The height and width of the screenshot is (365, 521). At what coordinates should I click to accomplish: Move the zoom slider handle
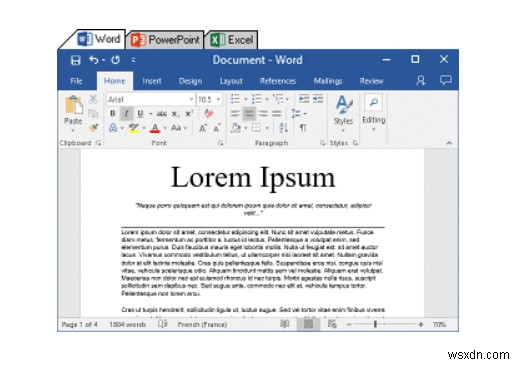tap(375, 324)
